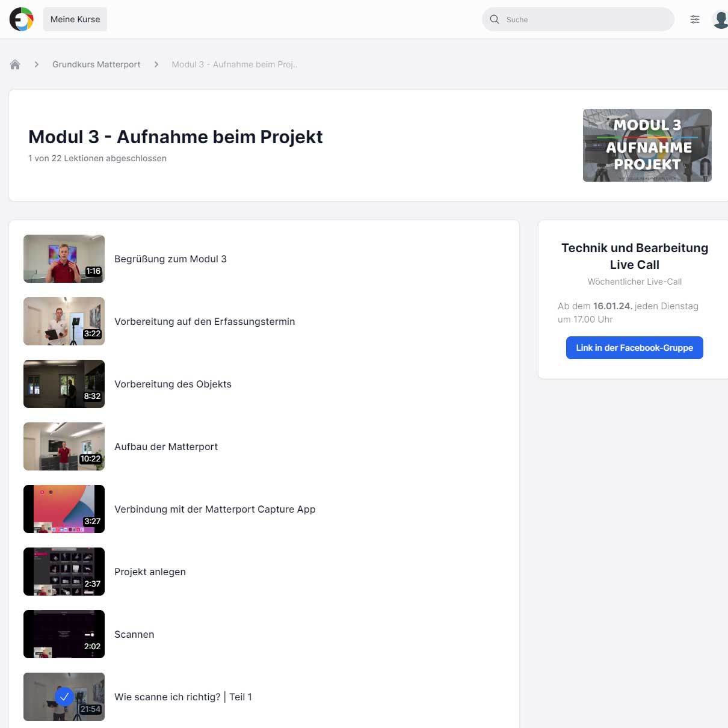728x728 pixels.
Task: Open Meine Kurse menu
Action: pyautogui.click(x=75, y=19)
